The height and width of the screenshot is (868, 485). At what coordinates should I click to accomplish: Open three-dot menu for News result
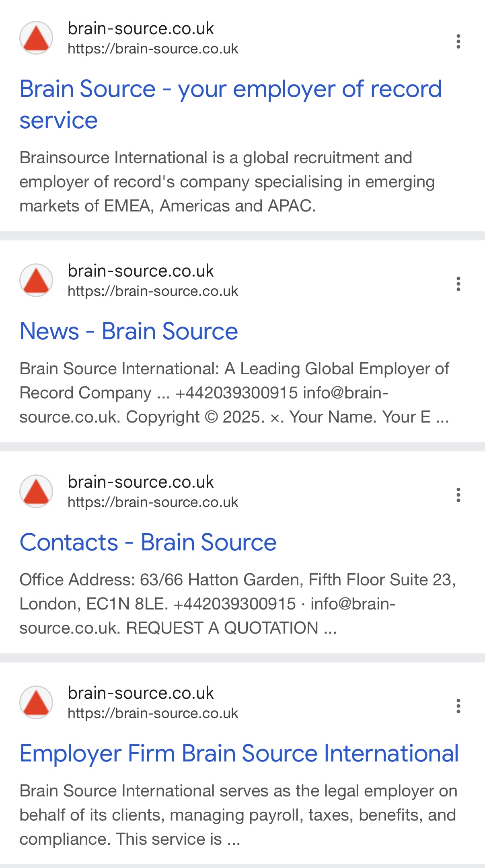pyautogui.click(x=458, y=284)
